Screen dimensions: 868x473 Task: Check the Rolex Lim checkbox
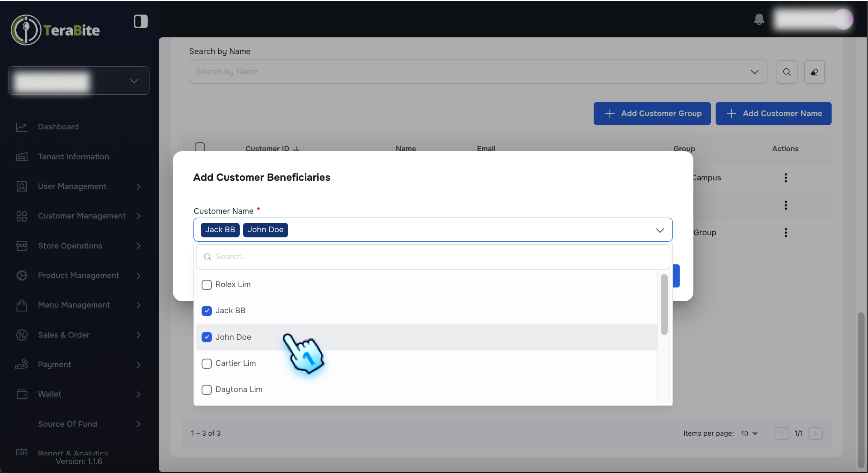click(207, 284)
